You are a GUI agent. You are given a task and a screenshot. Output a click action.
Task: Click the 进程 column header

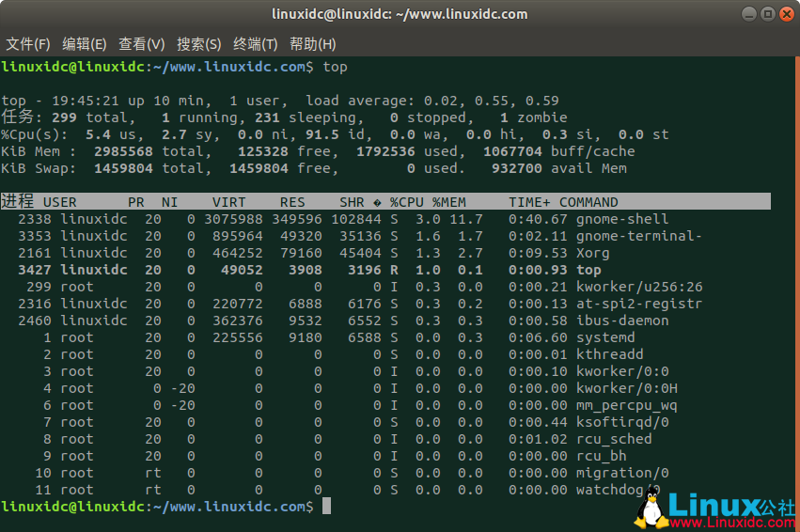point(17,201)
